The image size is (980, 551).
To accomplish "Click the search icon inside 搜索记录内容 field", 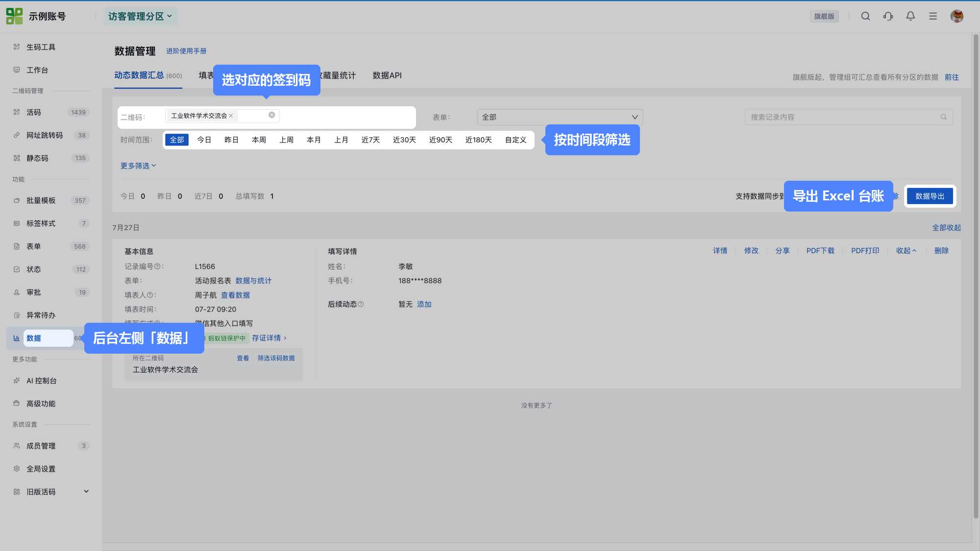I will point(943,117).
